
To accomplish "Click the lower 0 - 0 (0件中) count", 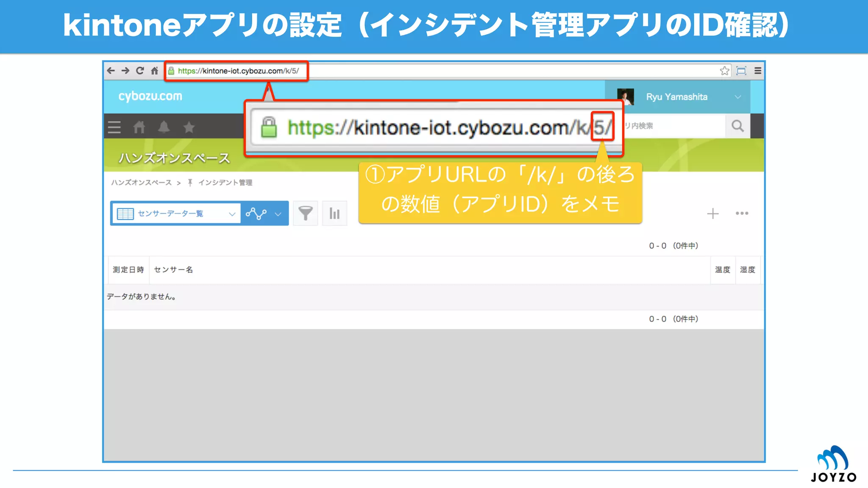I will 673,319.
